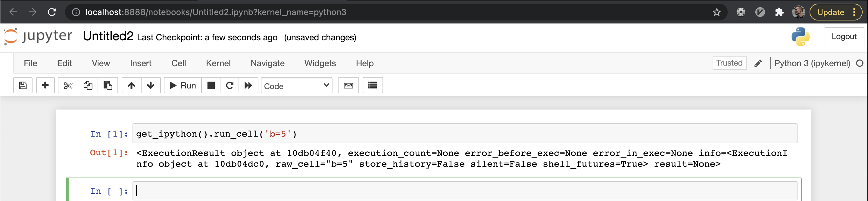Save the notebook using the save icon
868x201 pixels.
pos(22,85)
